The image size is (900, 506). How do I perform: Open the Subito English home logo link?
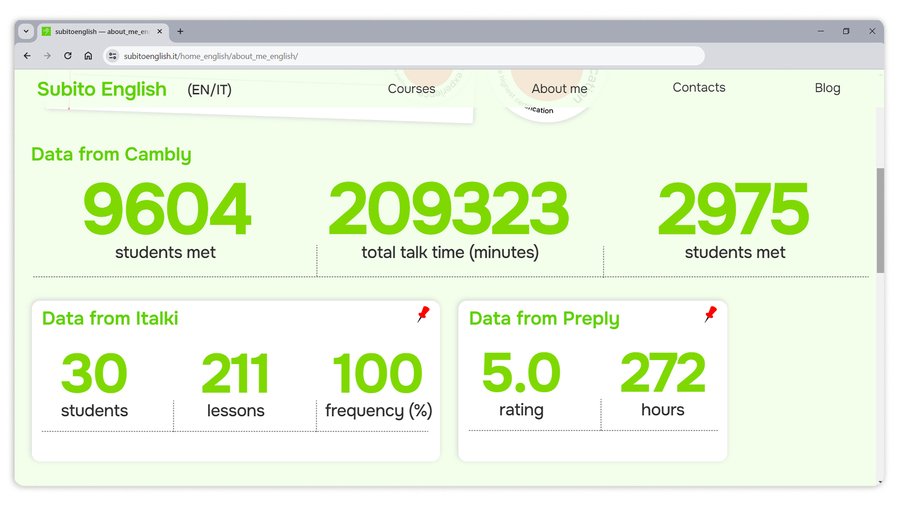(102, 89)
